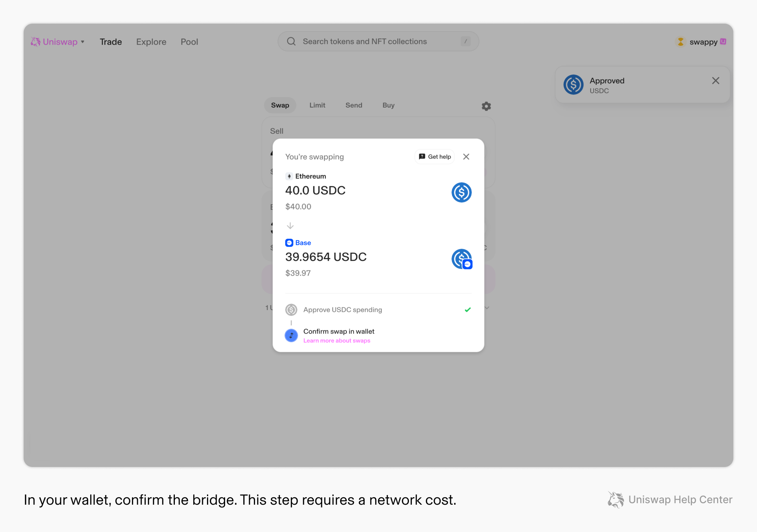Image resolution: width=757 pixels, height=532 pixels.
Task: Open the swappy wallet account
Action: click(700, 42)
